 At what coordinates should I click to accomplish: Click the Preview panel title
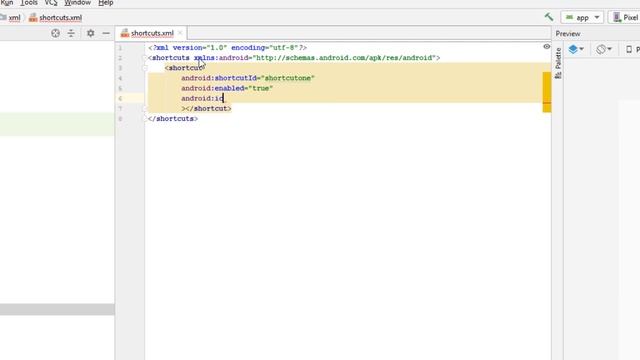click(x=568, y=34)
